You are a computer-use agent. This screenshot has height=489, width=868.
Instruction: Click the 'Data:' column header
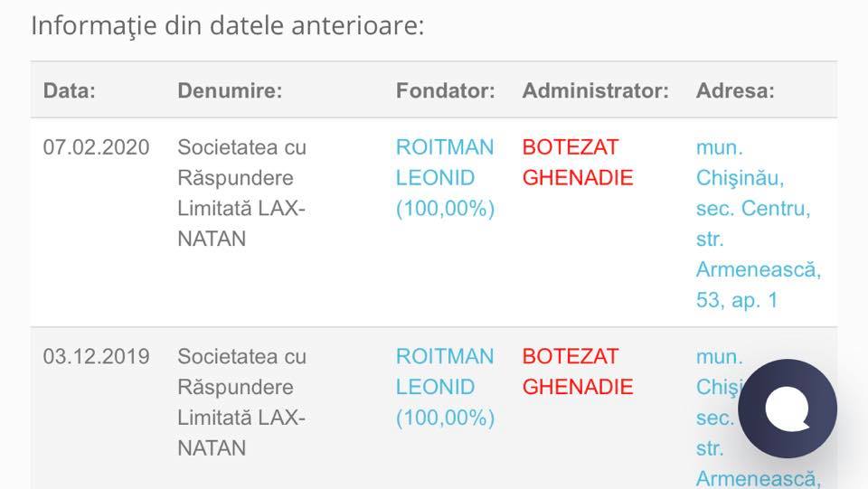(x=70, y=90)
